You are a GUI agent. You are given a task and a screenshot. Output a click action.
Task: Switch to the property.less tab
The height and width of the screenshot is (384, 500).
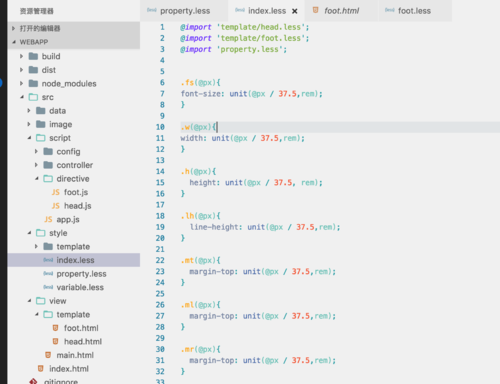tap(184, 11)
